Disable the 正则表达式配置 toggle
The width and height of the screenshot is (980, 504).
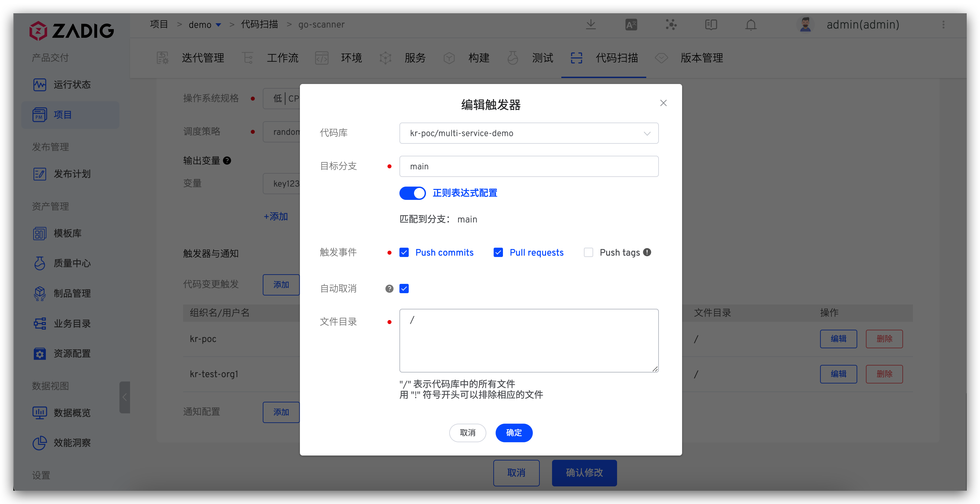click(412, 193)
